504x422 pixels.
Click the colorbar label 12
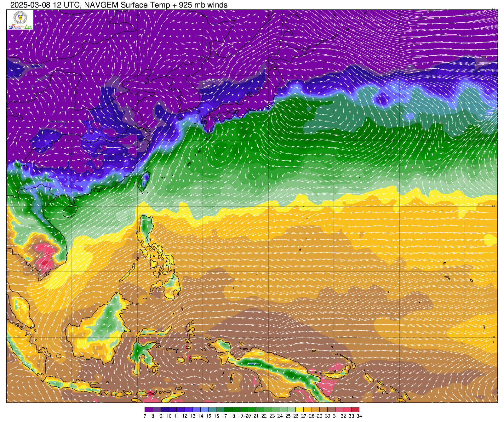(x=185, y=416)
